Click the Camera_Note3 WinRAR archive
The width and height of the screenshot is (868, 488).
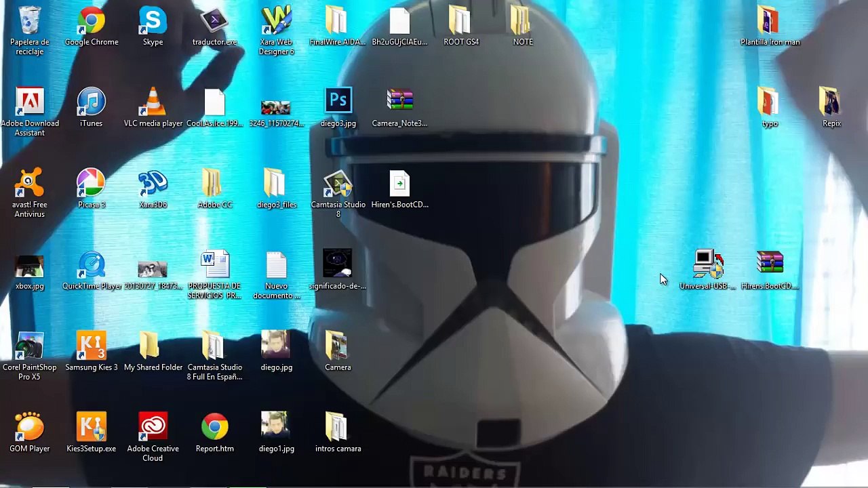pos(399,102)
